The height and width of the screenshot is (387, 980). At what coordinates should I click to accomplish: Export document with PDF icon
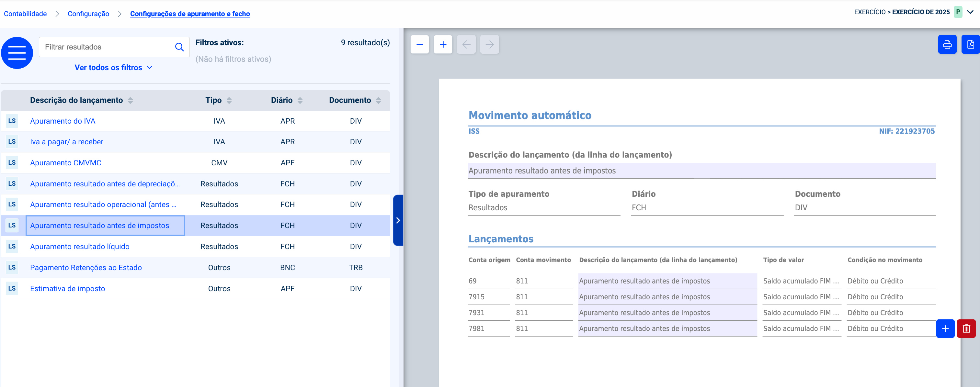970,45
